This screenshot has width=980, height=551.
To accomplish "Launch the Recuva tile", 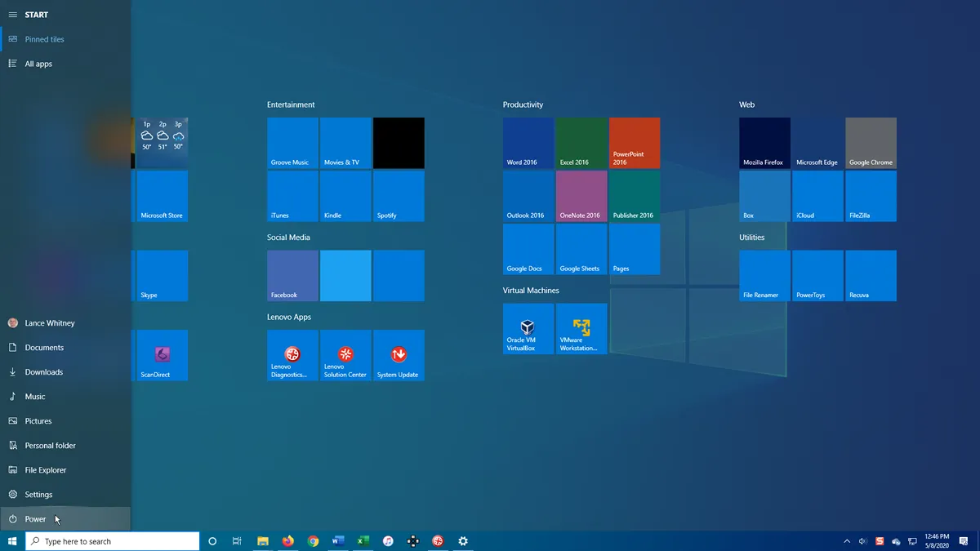I will coord(871,276).
